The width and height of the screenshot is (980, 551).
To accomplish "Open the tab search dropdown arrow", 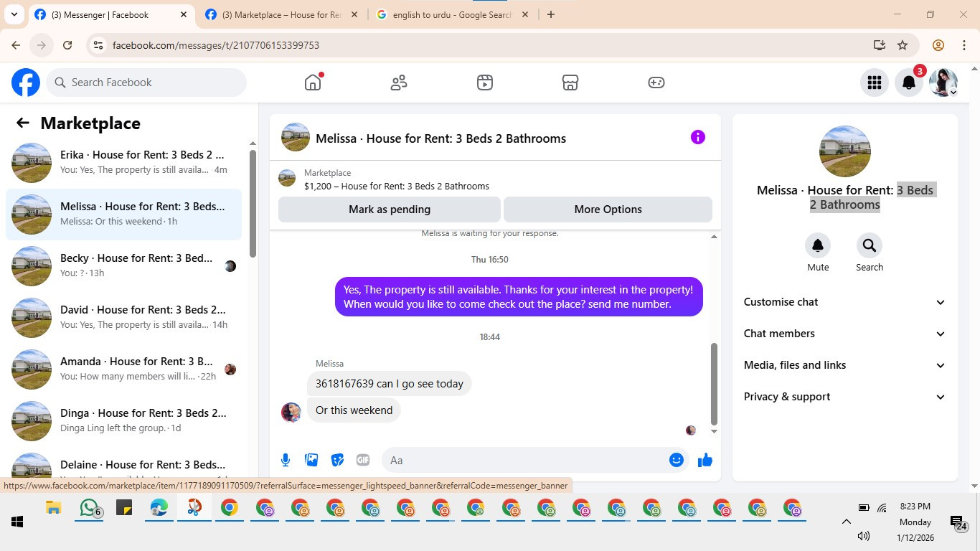I will tap(14, 14).
